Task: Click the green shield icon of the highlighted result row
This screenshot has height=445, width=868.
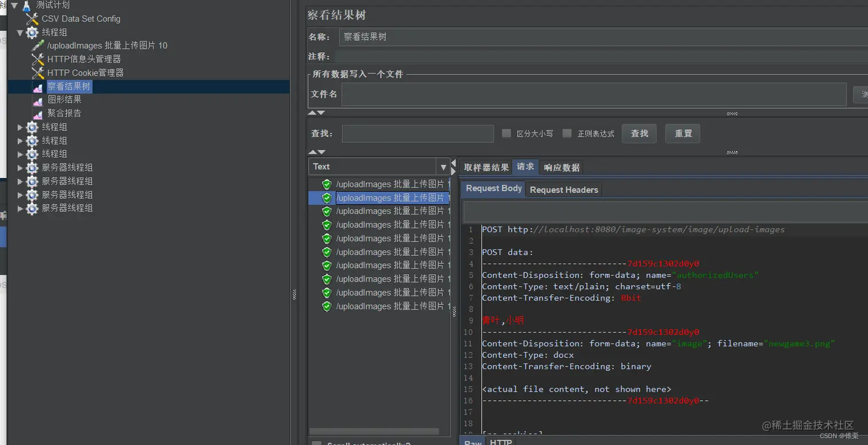Action: [x=327, y=198]
